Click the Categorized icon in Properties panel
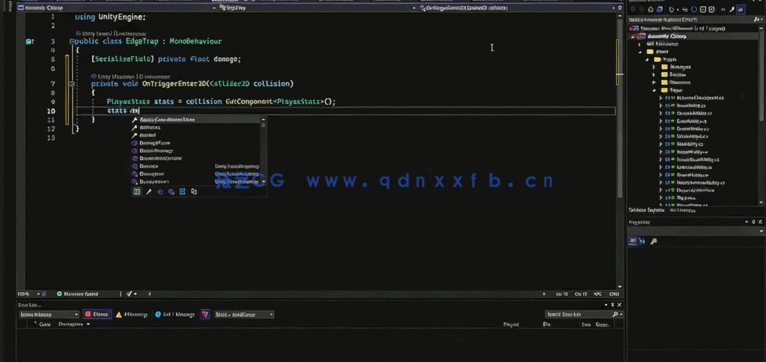The width and height of the screenshot is (766, 362). tap(632, 241)
